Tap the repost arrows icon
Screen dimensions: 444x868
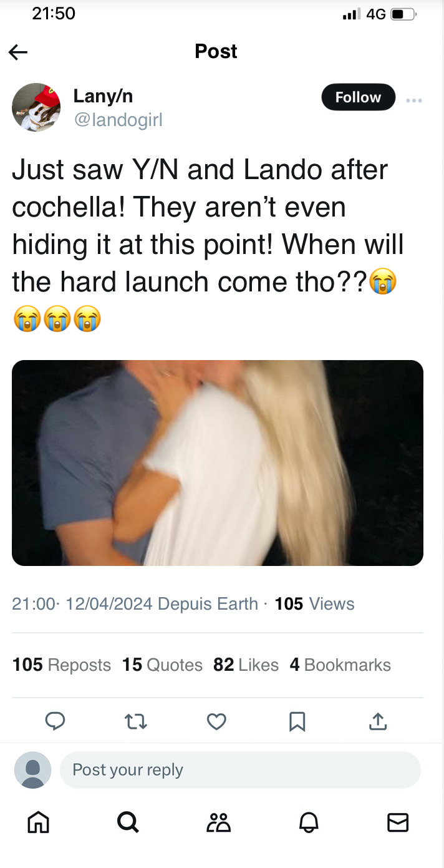136,721
